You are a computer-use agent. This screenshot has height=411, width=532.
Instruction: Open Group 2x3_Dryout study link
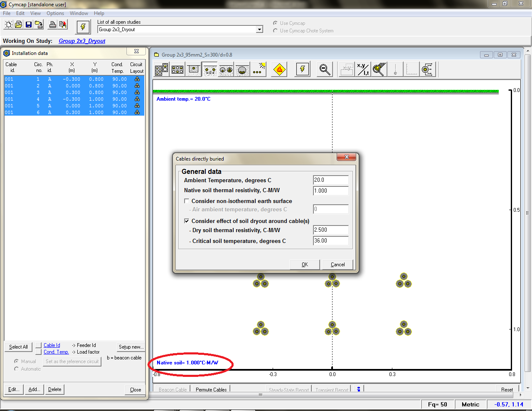click(x=82, y=41)
